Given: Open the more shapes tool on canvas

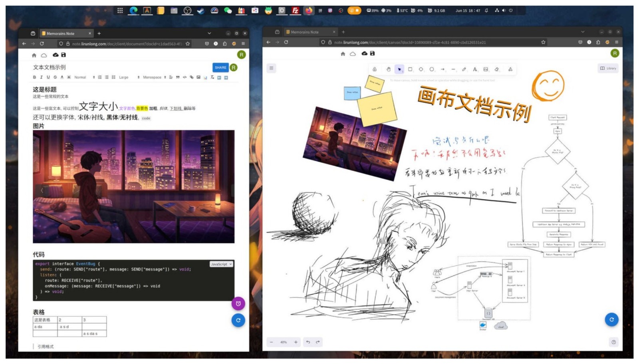Looking at the screenshot, I should pyautogui.click(x=510, y=69).
